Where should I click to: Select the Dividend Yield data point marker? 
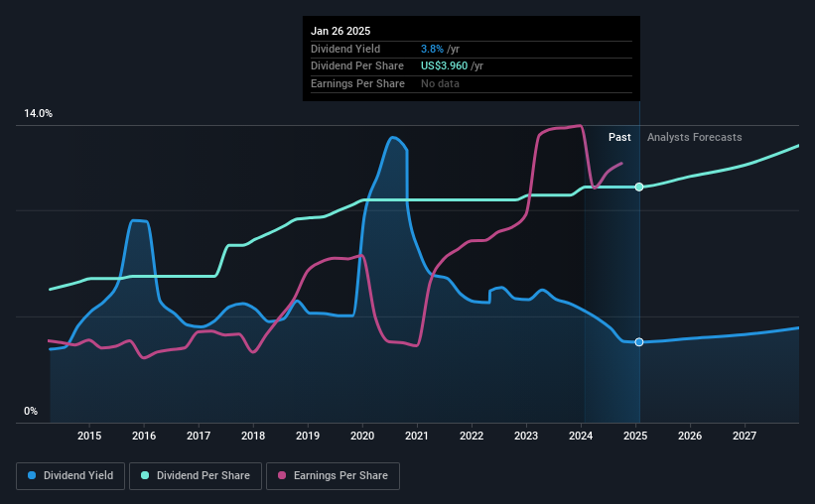coord(639,342)
